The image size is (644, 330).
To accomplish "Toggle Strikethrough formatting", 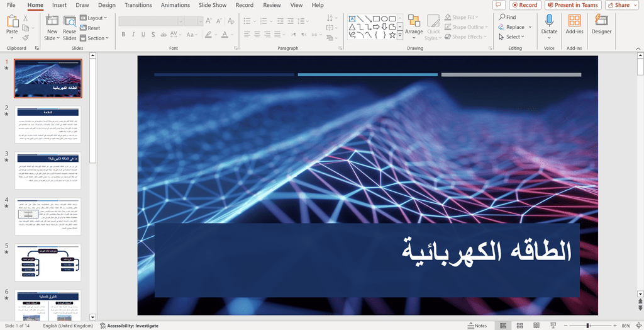I will click(x=163, y=35).
